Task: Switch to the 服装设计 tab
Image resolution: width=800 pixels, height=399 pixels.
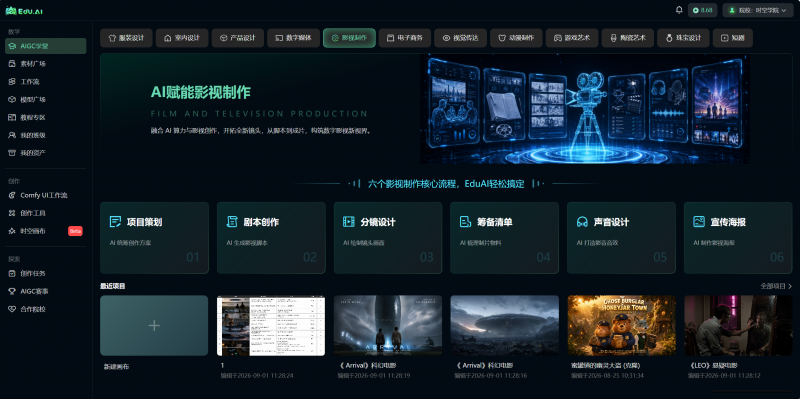Action: point(126,38)
